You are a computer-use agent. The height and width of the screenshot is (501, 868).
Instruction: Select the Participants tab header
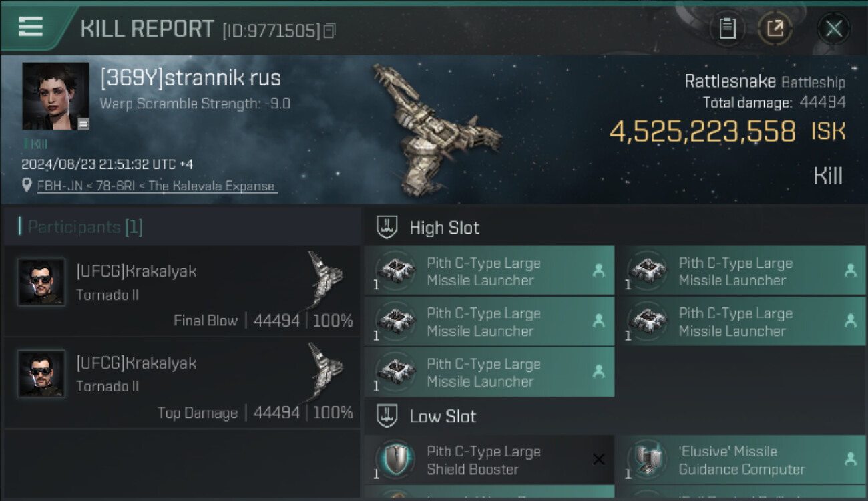pyautogui.click(x=80, y=227)
